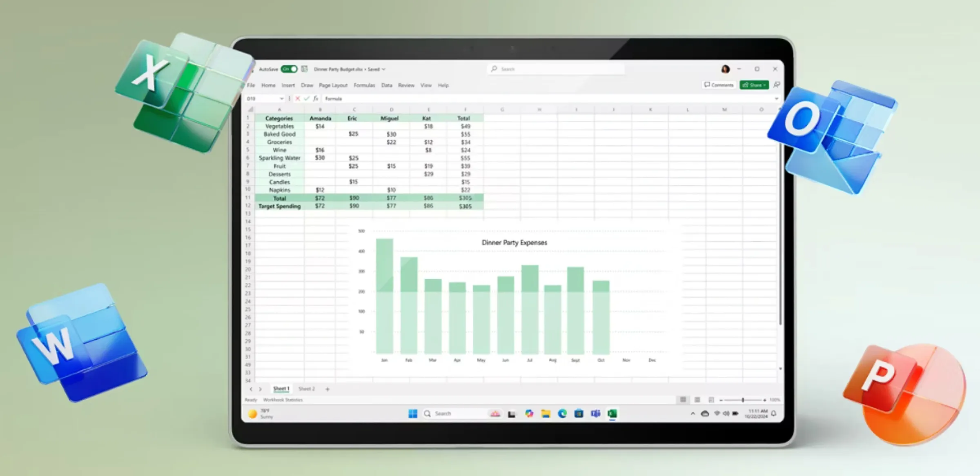Click Workbook Statistics in status bar
This screenshot has height=476, width=980.
[283, 400]
